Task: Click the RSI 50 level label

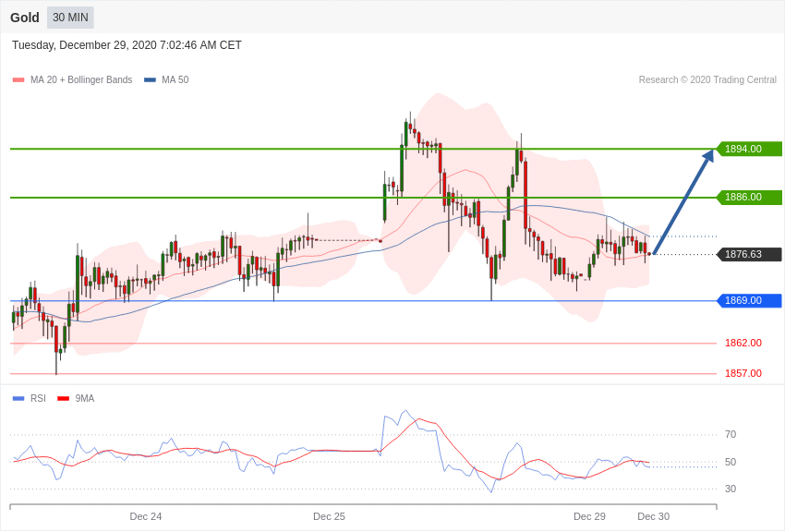Action: pyautogui.click(x=731, y=462)
